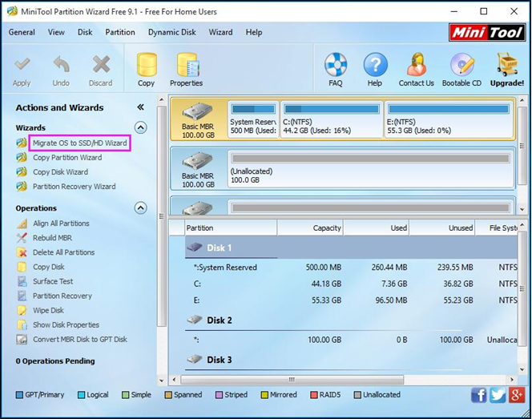
Task: Click the Surface Test icon
Action: tap(22, 281)
